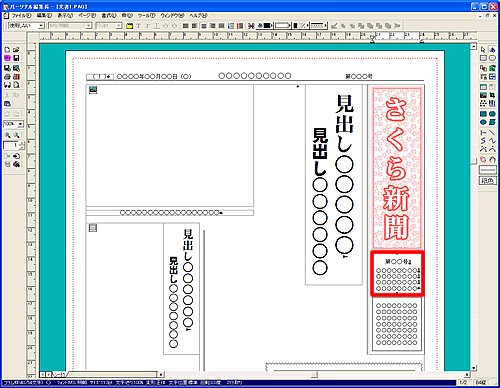Click the image frame icon in the empty picture box
The width and height of the screenshot is (500, 388).
coord(93,90)
